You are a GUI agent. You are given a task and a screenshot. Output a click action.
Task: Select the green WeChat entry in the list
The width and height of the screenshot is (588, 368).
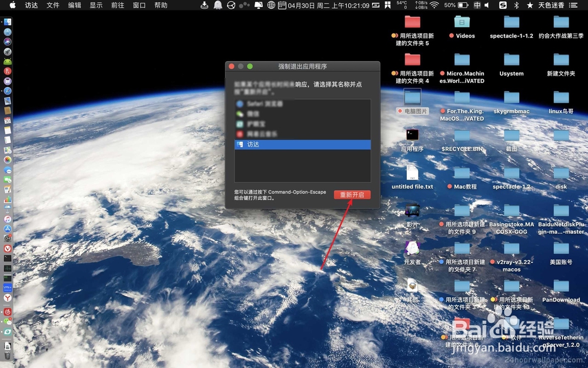point(303,114)
